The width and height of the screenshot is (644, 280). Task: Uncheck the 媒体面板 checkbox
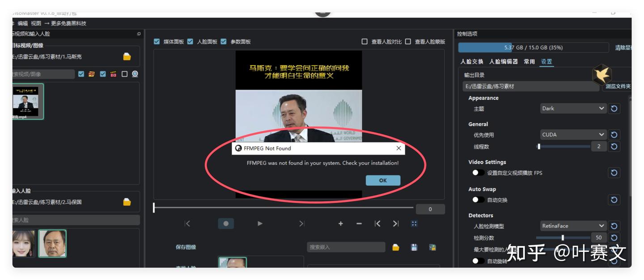[x=157, y=42]
